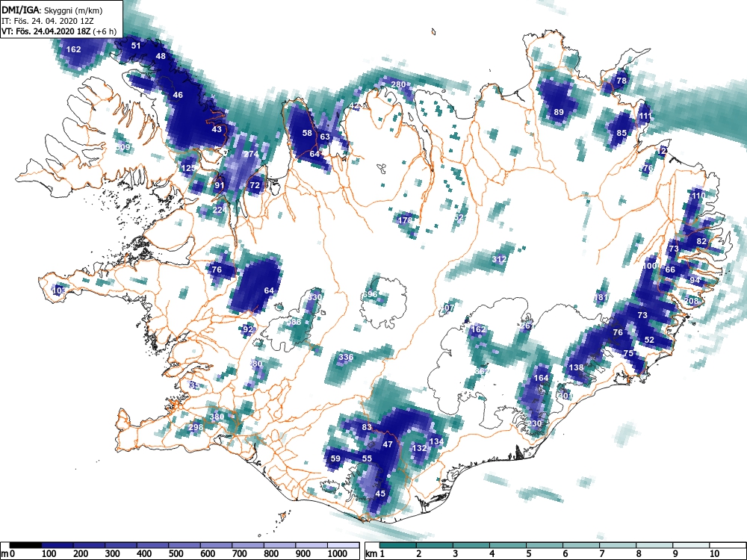The height and width of the screenshot is (560, 747).
Task: Click the visibility value 280 on the north coast
Action: click(398, 84)
